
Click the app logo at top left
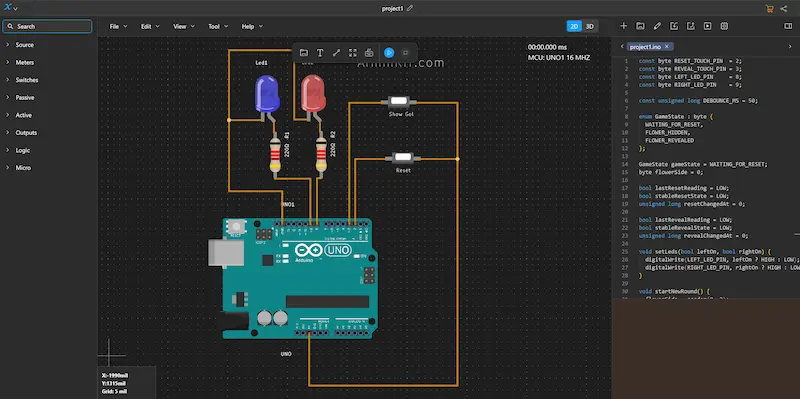(x=8, y=8)
